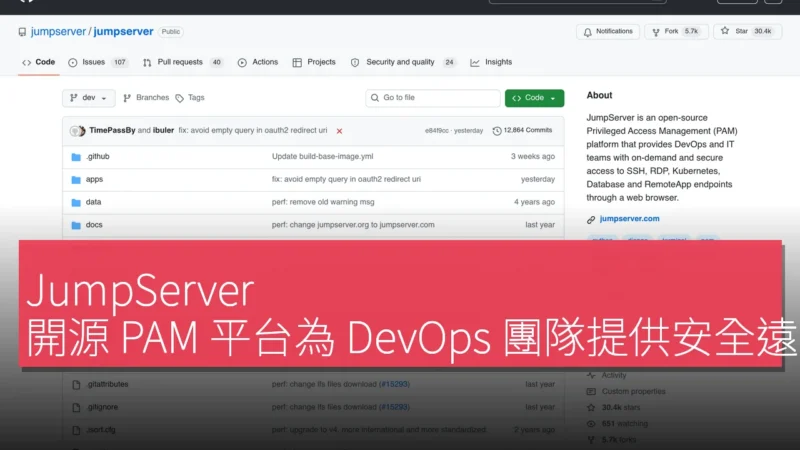Image resolution: width=800 pixels, height=450 pixels.
Task: Fork the repository
Action: click(676, 32)
